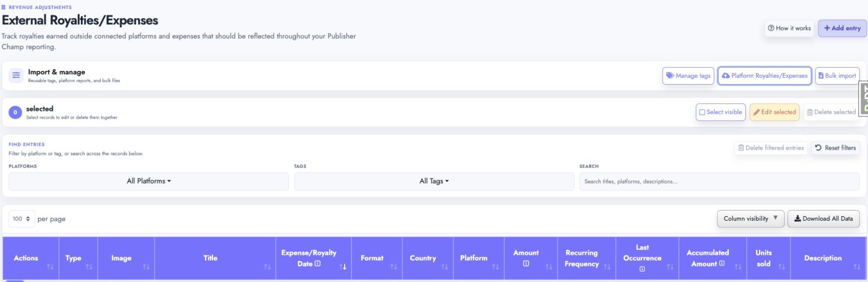This screenshot has height=282, width=868.
Task: Open the Last Occurrence info icon
Action: (642, 269)
